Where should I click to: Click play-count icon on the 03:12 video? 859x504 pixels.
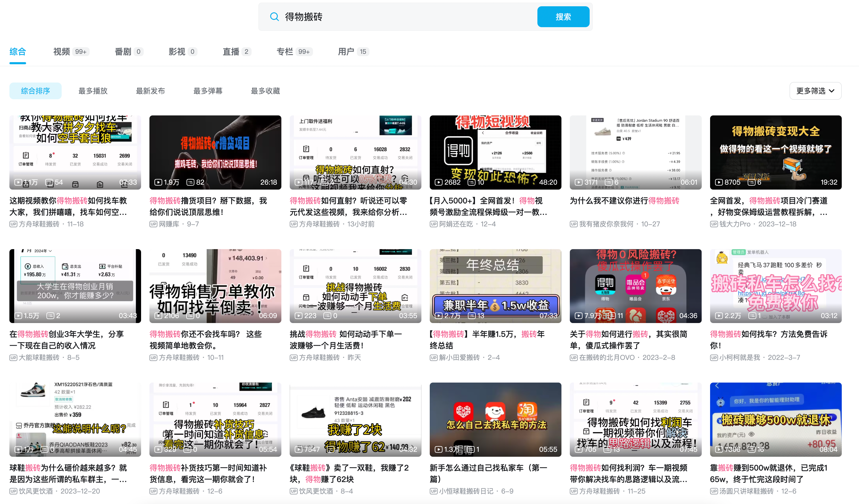pos(719,316)
